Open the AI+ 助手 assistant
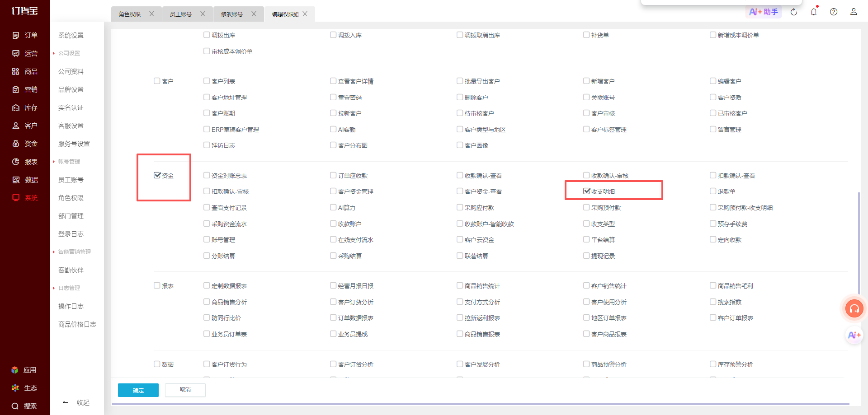The width and height of the screenshot is (868, 415). click(x=764, y=12)
